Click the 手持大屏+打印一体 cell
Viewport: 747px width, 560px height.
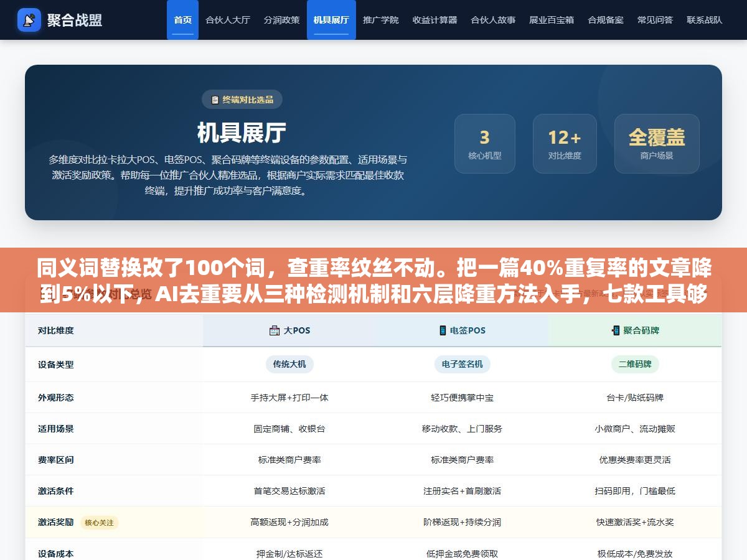pos(289,398)
